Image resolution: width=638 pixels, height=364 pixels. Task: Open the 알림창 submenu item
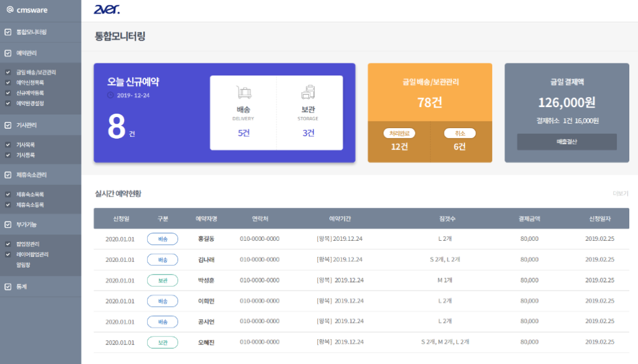point(23,265)
